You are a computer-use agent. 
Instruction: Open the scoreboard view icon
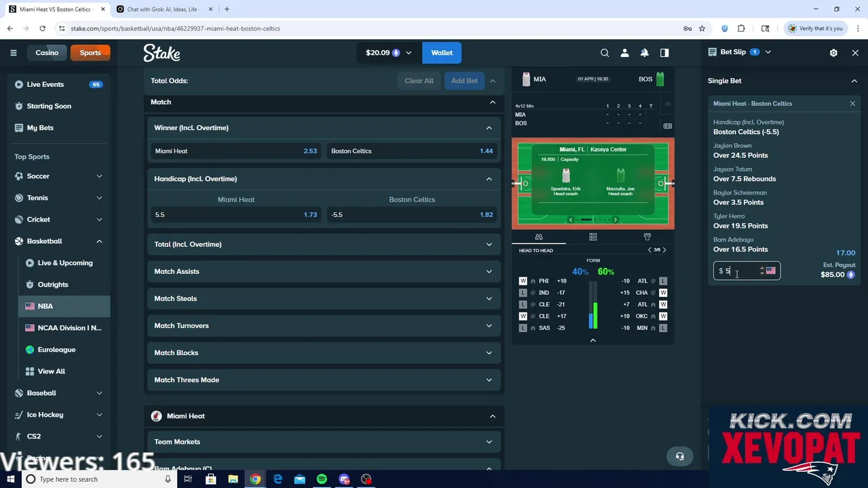point(667,126)
